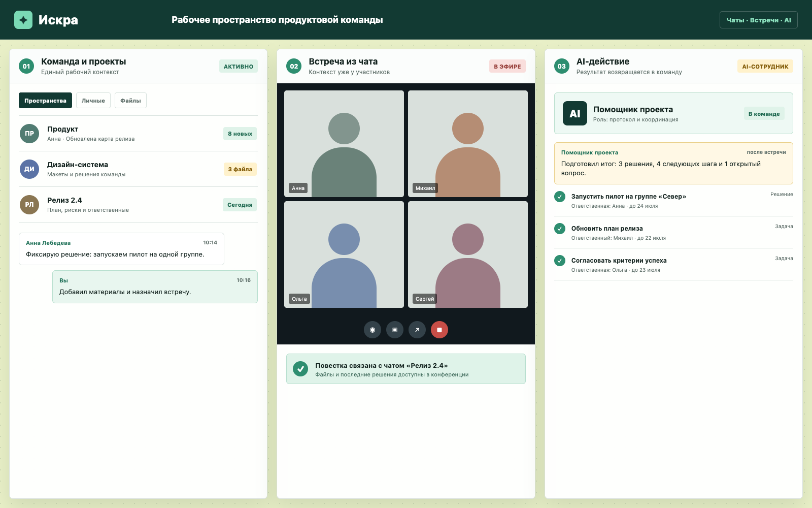Open the Релиз 2.4 space title
The image size is (812, 508).
pyautogui.click(x=64, y=200)
